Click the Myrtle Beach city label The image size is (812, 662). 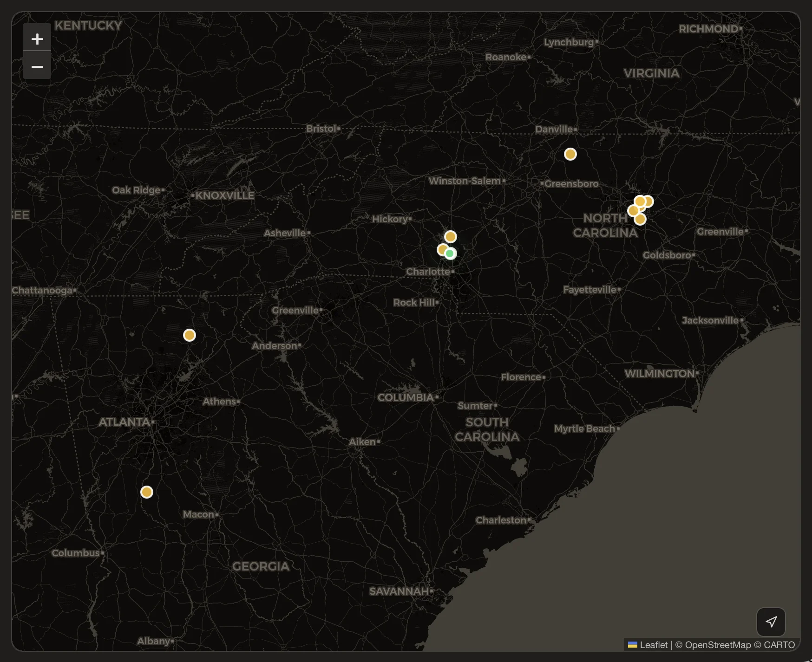[x=584, y=428]
